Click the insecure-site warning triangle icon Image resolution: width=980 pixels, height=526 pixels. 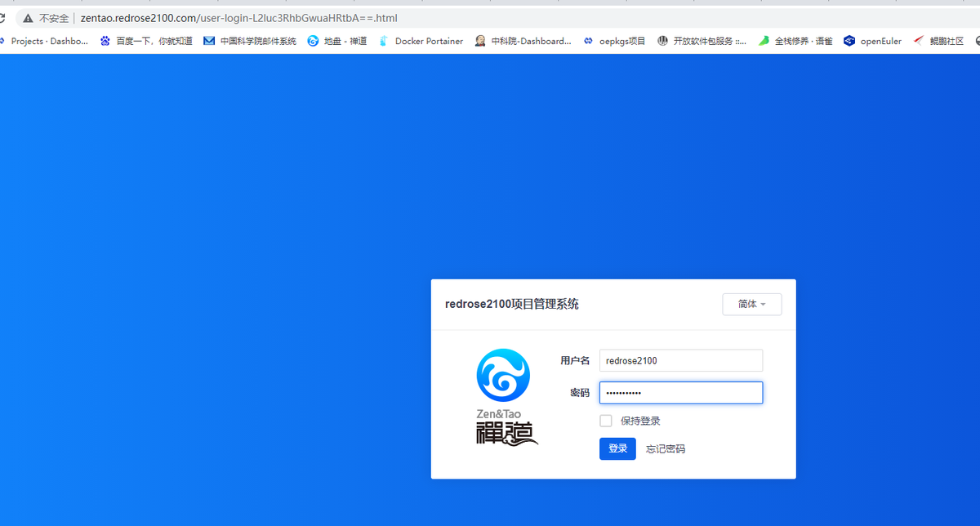pos(28,18)
